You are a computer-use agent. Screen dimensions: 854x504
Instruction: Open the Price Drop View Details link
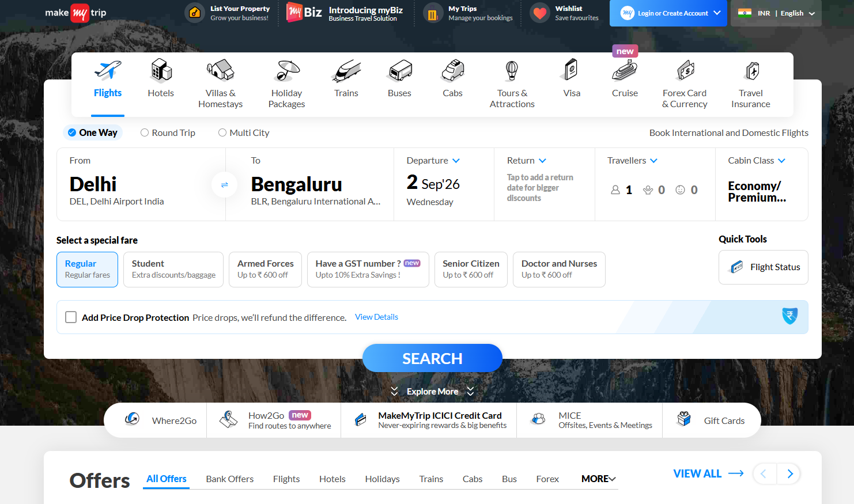(x=376, y=317)
